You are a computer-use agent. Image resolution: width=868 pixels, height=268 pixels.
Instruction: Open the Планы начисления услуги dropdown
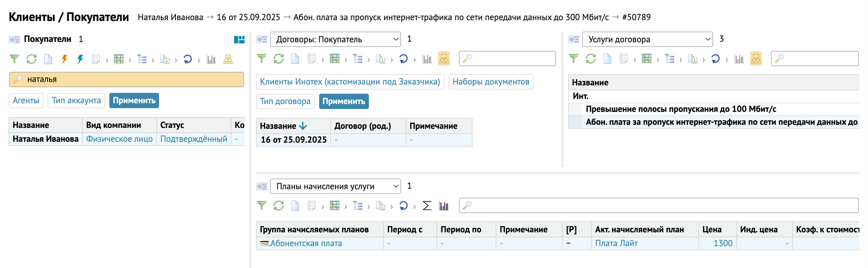pos(335,186)
